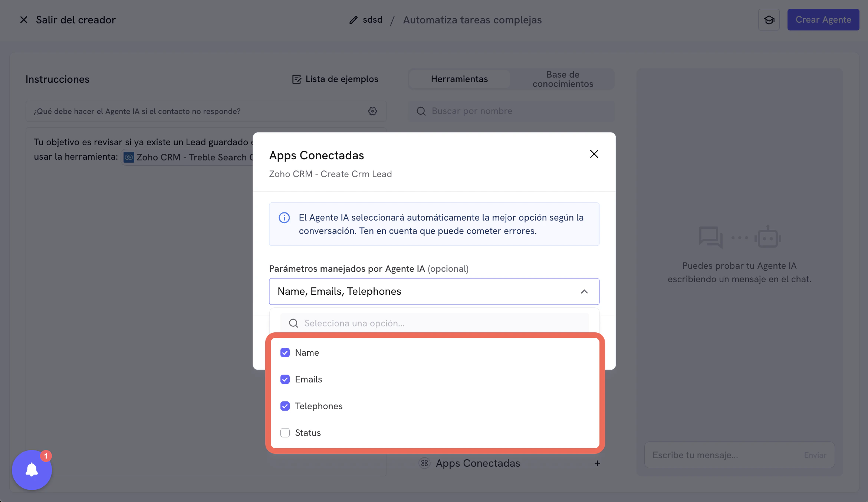
Task: Click the X icon next to Salir del creador
Action: pos(24,20)
